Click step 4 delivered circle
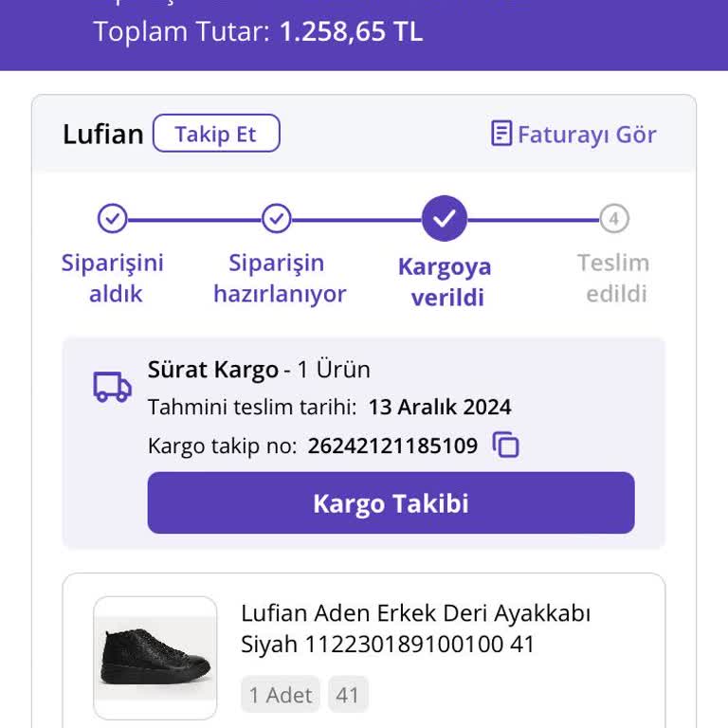The image size is (728, 728). coord(613,219)
